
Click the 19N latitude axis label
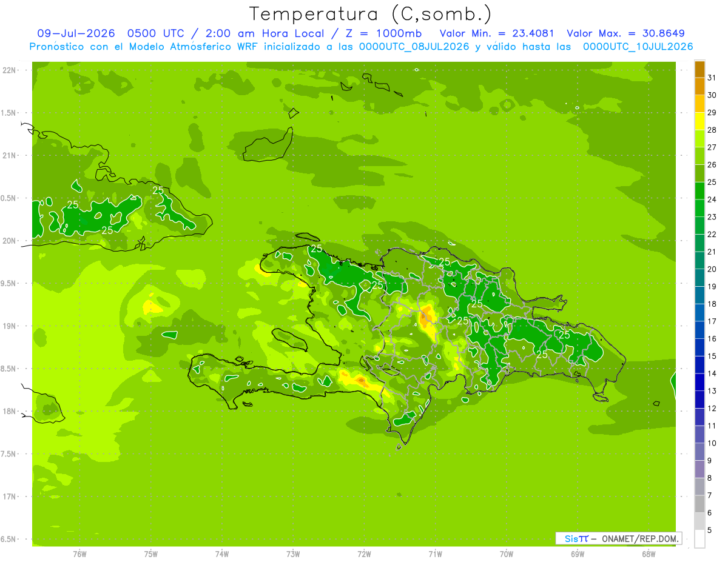8,326
